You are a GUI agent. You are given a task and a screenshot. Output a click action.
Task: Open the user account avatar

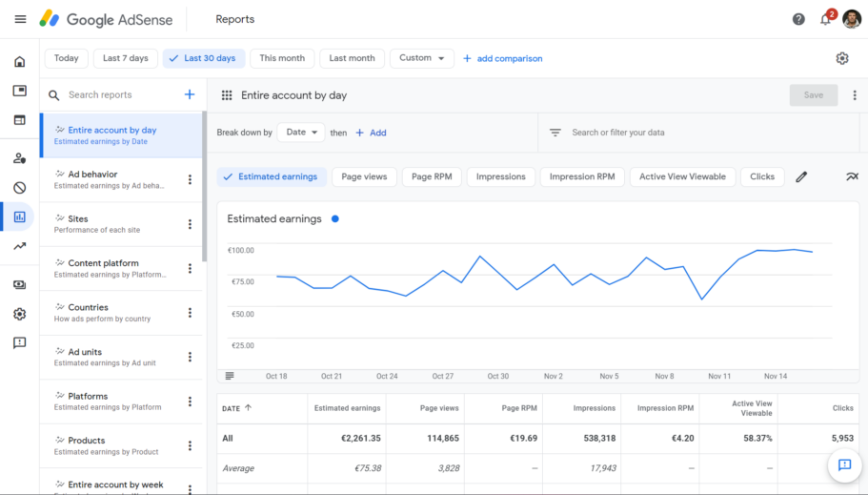coord(852,19)
